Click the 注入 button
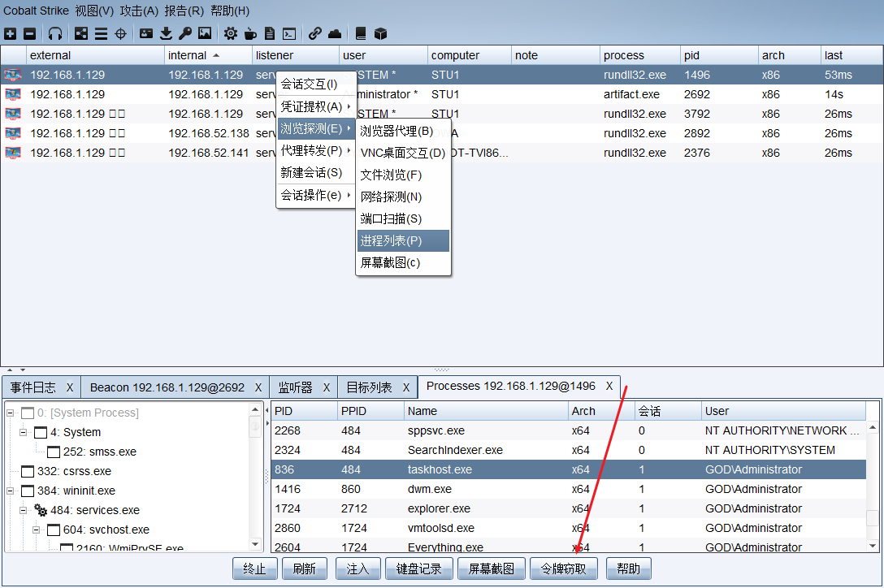 [x=358, y=569]
